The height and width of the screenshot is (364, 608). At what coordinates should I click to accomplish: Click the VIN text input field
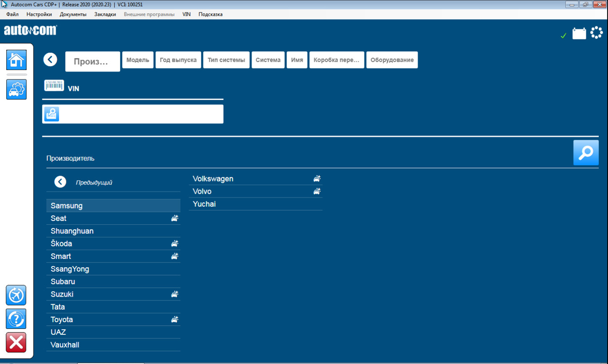pos(141,114)
